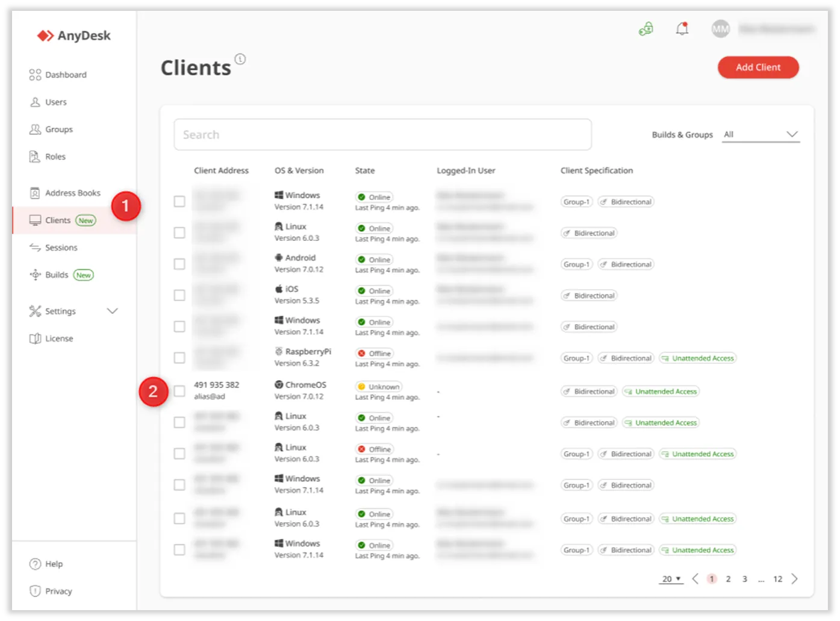Click the Dashboard icon in sidebar
The width and height of the screenshot is (840, 621).
[35, 75]
